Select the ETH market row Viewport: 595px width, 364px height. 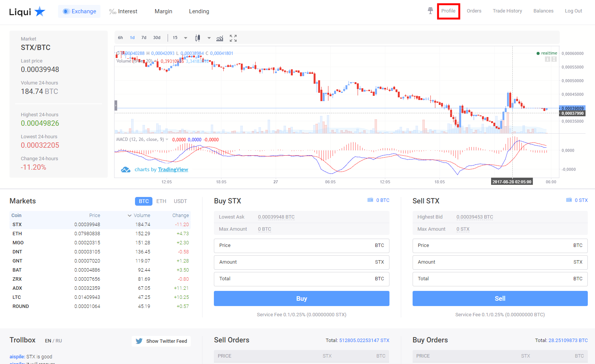point(100,234)
